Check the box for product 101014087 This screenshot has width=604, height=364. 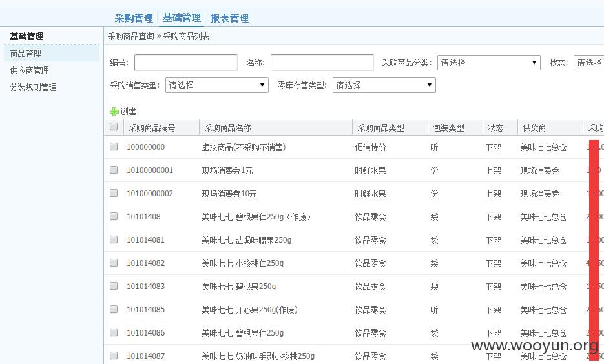[114, 356]
